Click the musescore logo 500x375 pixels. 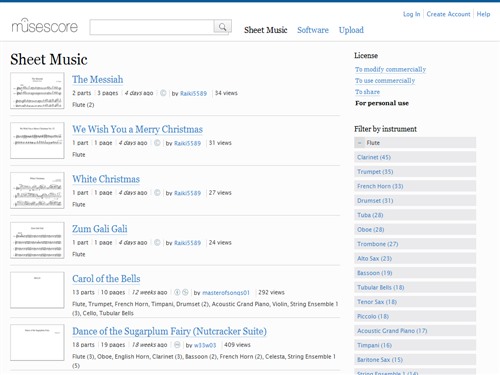click(45, 26)
